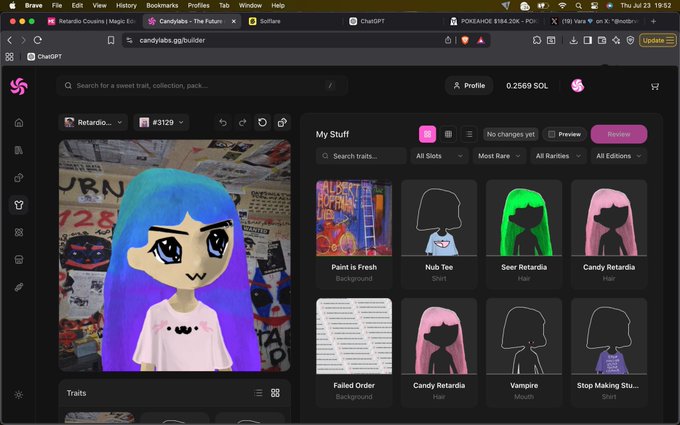Image resolution: width=680 pixels, height=425 pixels.
Task: Click the Candylabs swirl logo in sidebar
Action: click(19, 86)
